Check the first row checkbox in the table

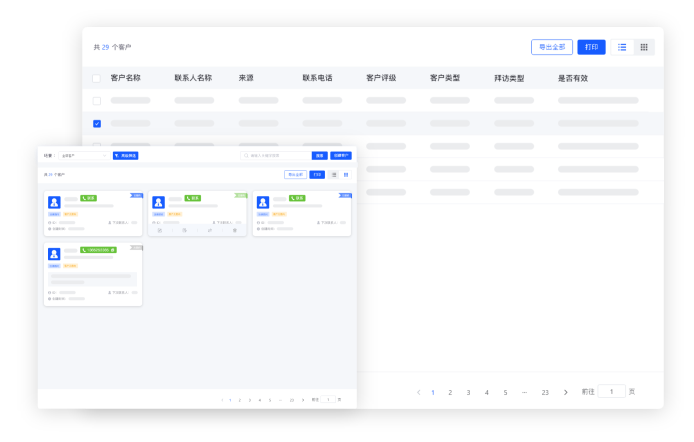pos(97,101)
